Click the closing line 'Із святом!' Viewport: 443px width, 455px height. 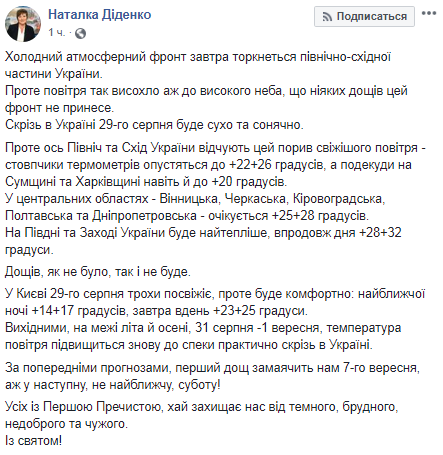pyautogui.click(x=33, y=441)
